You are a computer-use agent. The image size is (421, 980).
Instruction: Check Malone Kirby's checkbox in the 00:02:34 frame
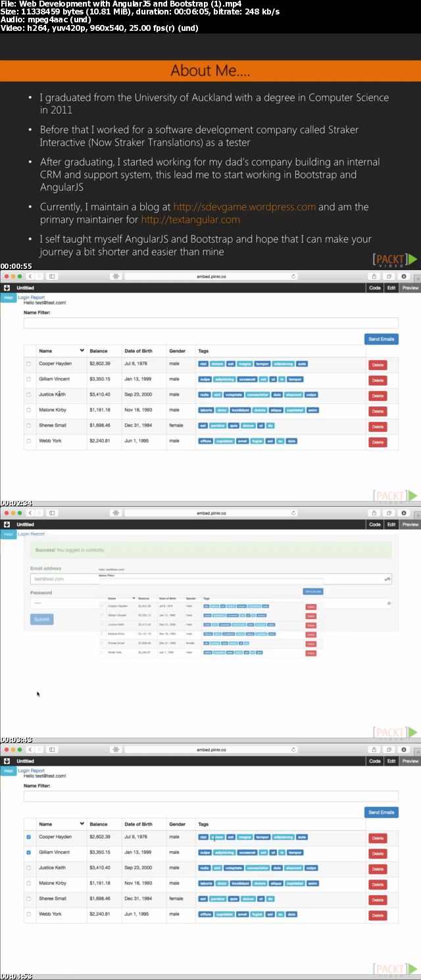(x=28, y=410)
